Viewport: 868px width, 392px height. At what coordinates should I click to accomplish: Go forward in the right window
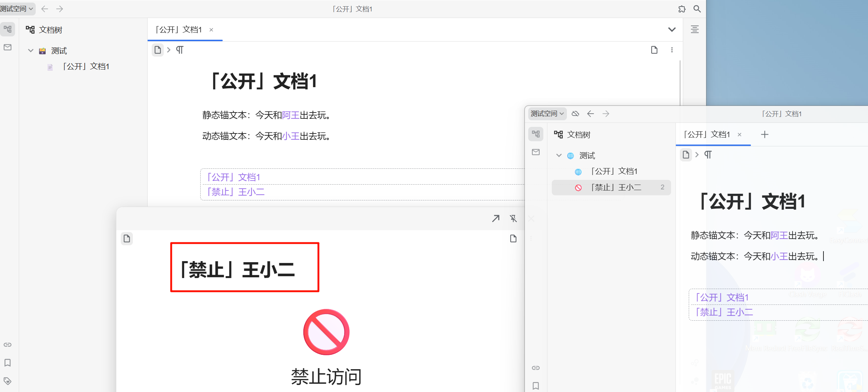coord(606,114)
